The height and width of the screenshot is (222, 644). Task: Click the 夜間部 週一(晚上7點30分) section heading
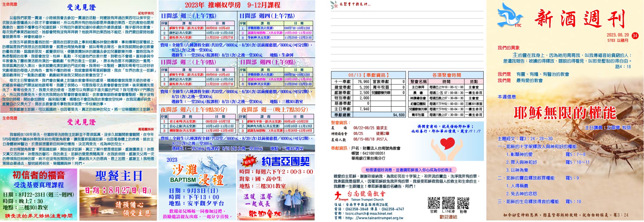(275, 109)
